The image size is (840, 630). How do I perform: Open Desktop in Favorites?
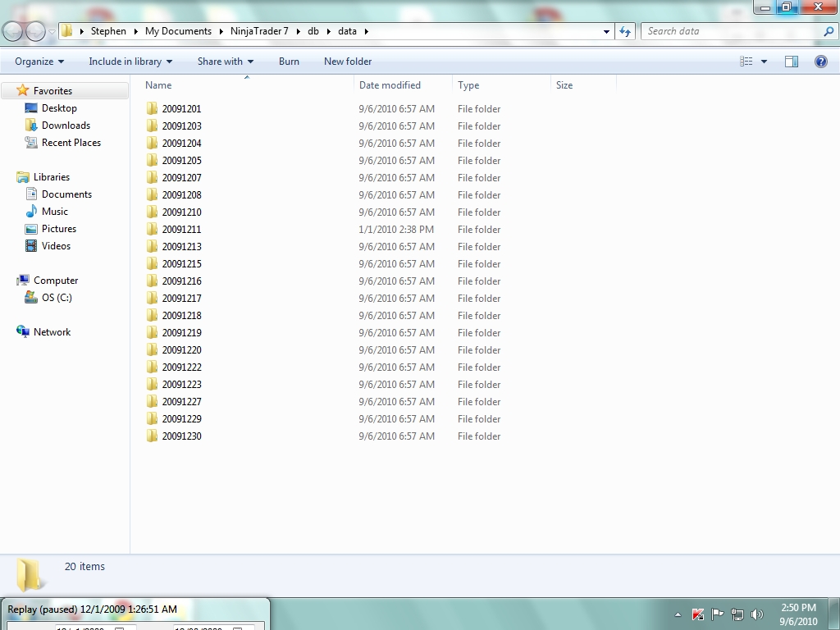(x=59, y=108)
